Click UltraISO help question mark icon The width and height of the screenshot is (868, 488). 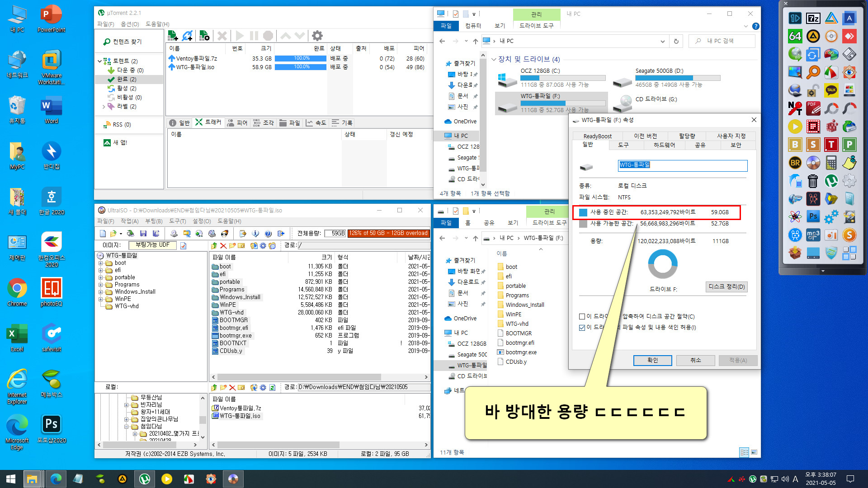(x=268, y=234)
